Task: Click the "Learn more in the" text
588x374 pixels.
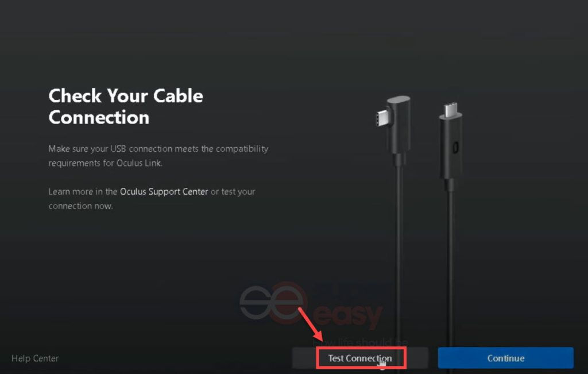Action: pos(83,191)
